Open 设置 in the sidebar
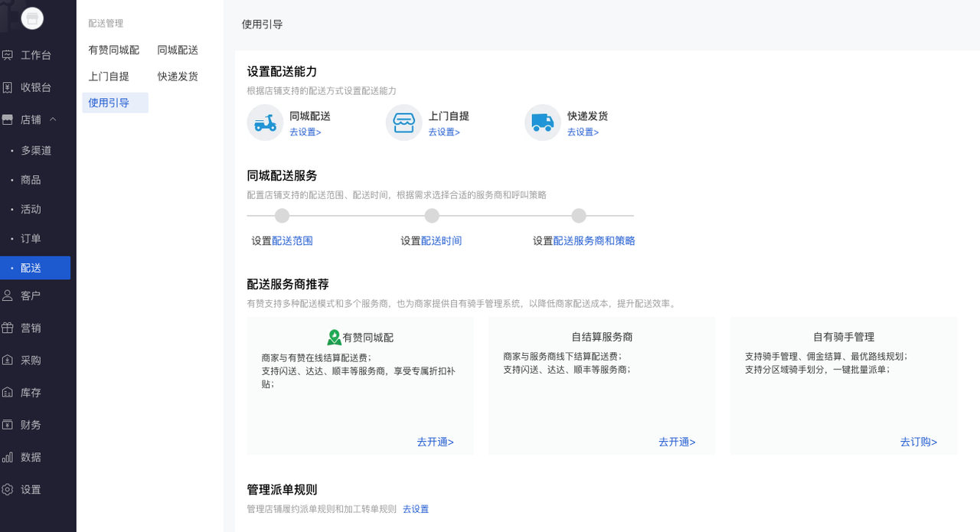This screenshot has width=980, height=532. click(x=31, y=489)
